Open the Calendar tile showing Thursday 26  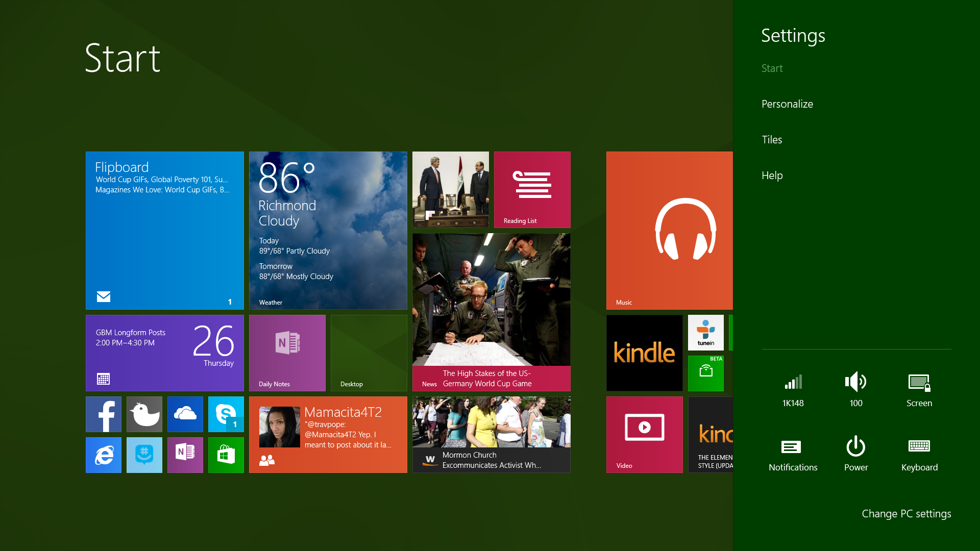[164, 353]
